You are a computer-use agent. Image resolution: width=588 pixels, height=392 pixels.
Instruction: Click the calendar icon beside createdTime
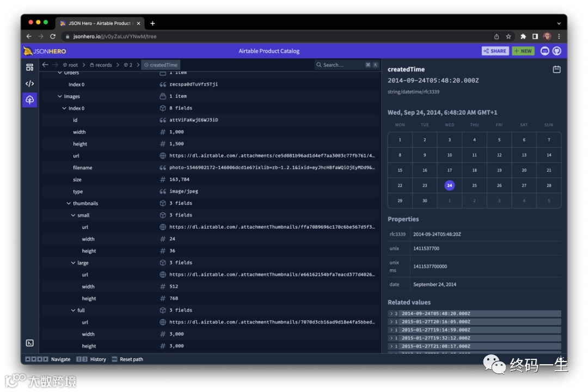point(556,69)
